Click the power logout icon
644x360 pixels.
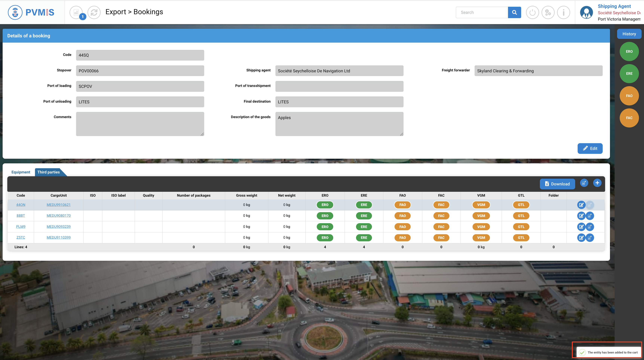coord(532,12)
